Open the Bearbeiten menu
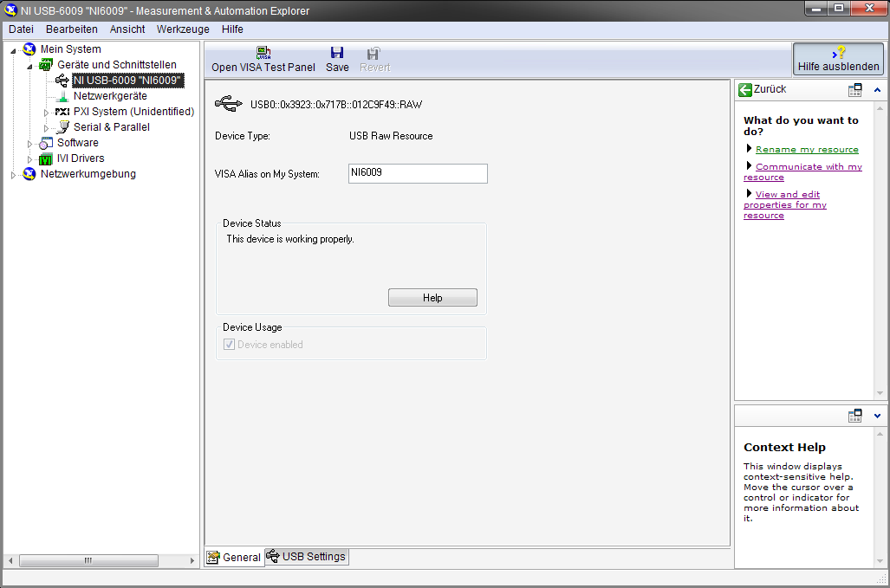 point(72,29)
